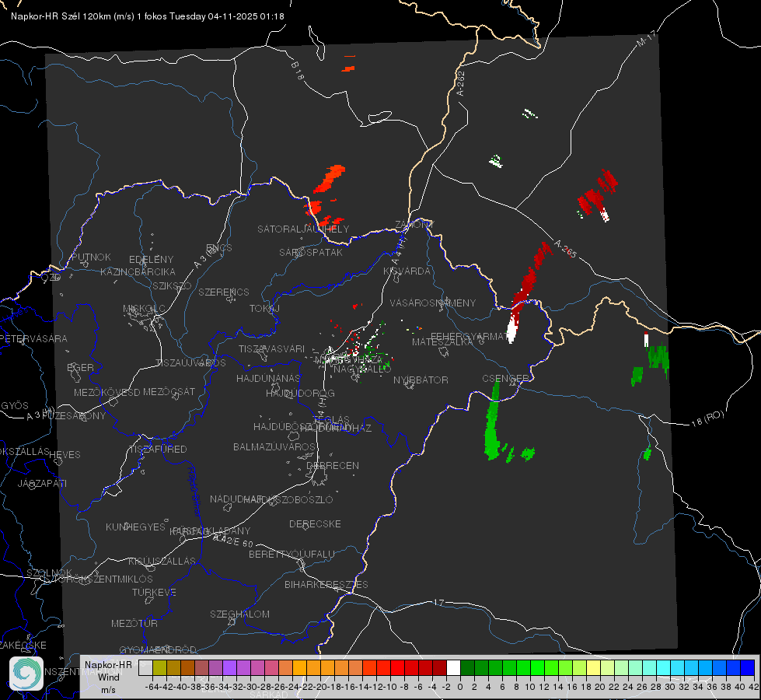Click the '-64' legend value
This screenshot has width=761, height=700.
pyautogui.click(x=152, y=687)
